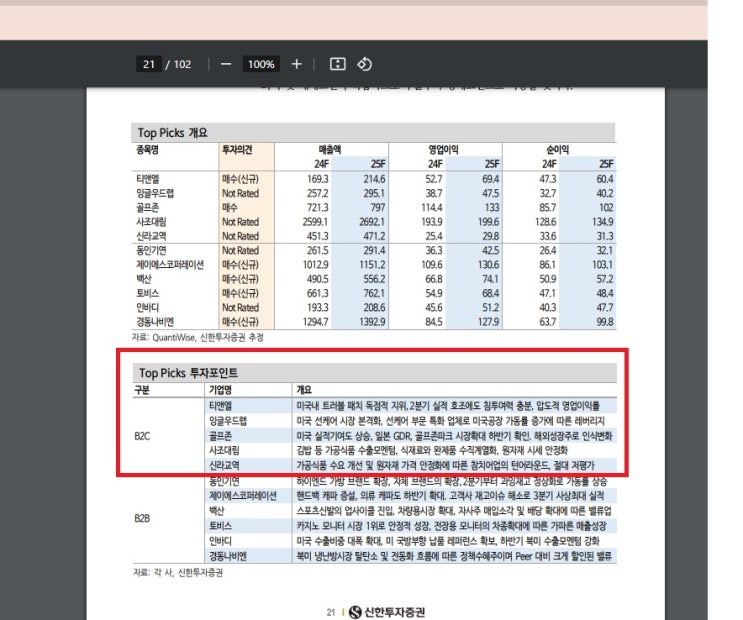The image size is (743, 620).
Task: Click the fit to page icon
Action: click(x=337, y=64)
